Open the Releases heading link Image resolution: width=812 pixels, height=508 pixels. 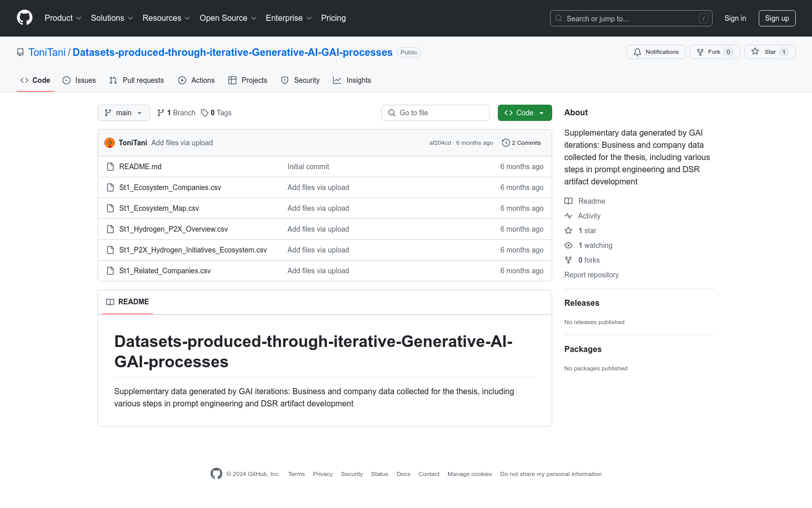(582, 303)
